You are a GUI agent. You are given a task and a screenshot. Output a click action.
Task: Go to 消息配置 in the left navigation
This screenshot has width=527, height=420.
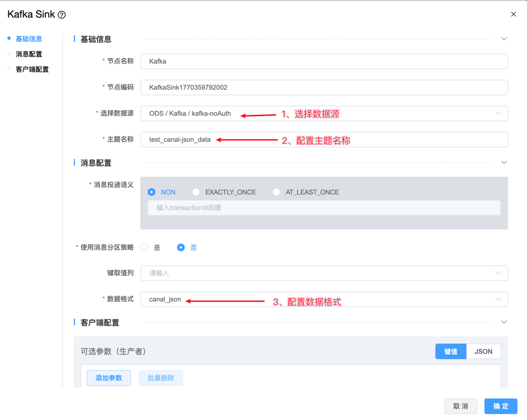(x=29, y=54)
